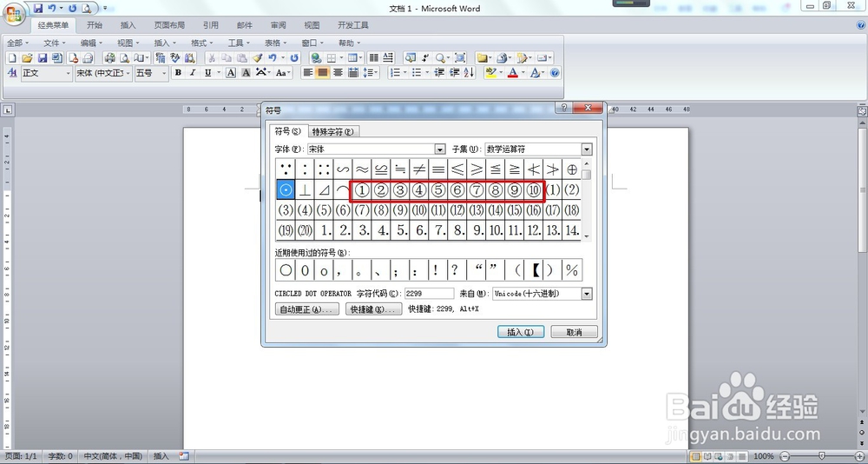868x464 pixels.
Task: Click the Columns layout icon
Action: pos(374,57)
